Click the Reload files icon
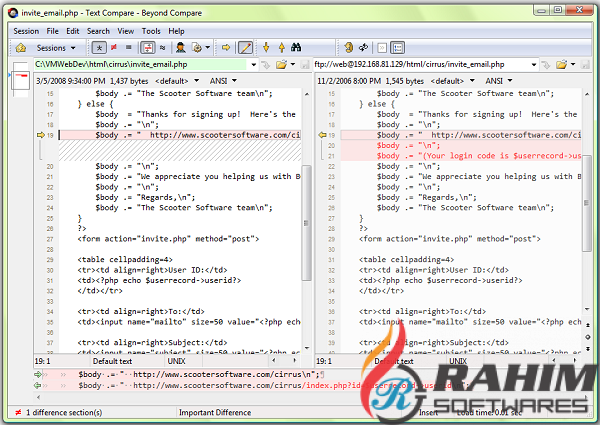Screen dimensions: 600x425 [363, 47]
